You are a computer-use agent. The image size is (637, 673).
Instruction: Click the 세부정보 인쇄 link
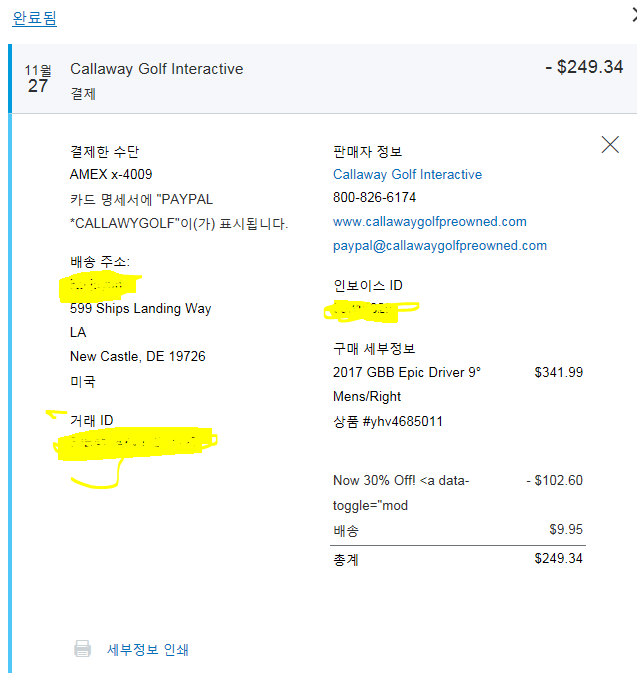pyautogui.click(x=148, y=650)
